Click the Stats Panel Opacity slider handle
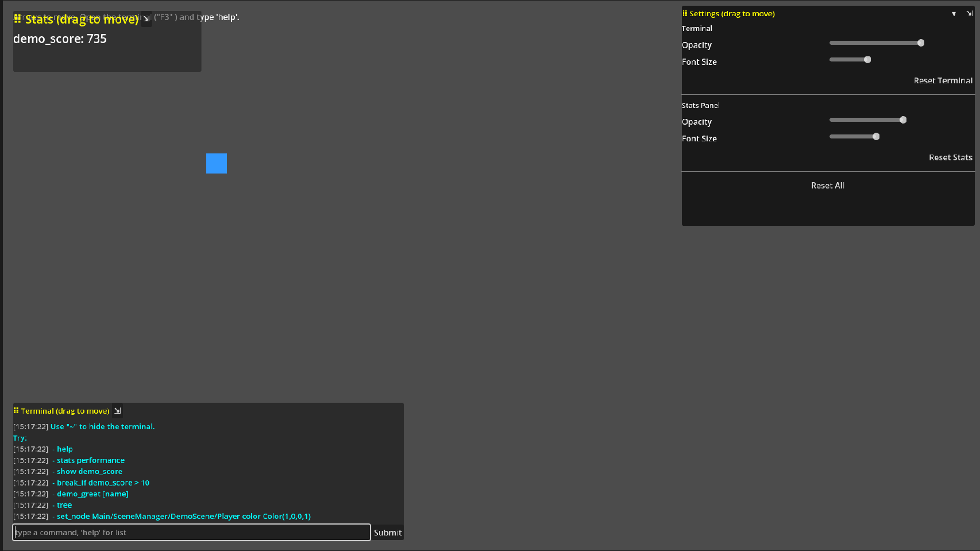This screenshot has width=980, height=551. pyautogui.click(x=903, y=120)
